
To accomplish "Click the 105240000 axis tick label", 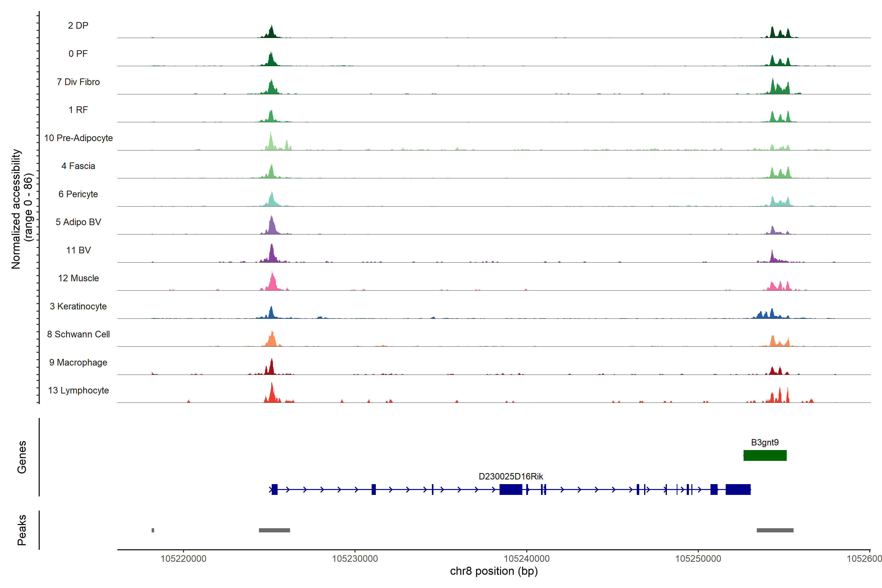I will tap(527, 559).
